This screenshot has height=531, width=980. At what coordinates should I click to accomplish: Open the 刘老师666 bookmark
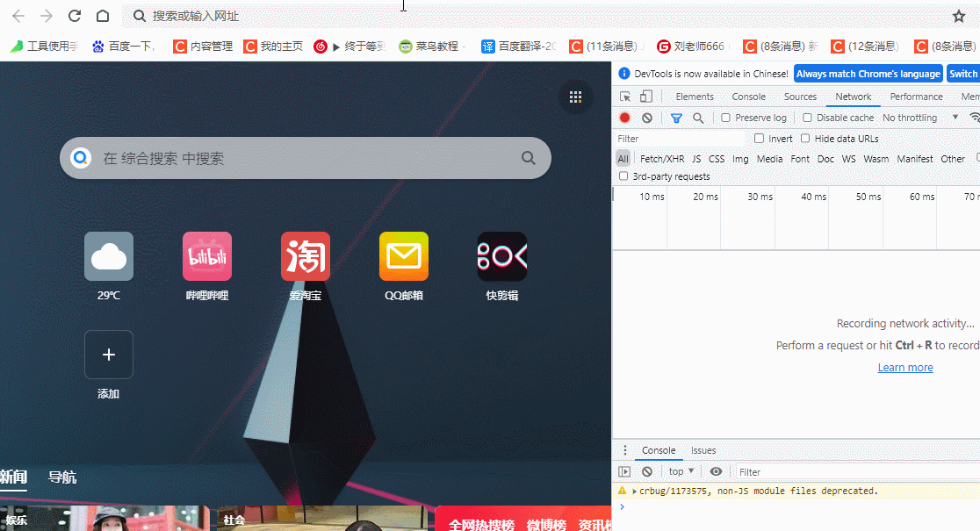click(x=691, y=47)
